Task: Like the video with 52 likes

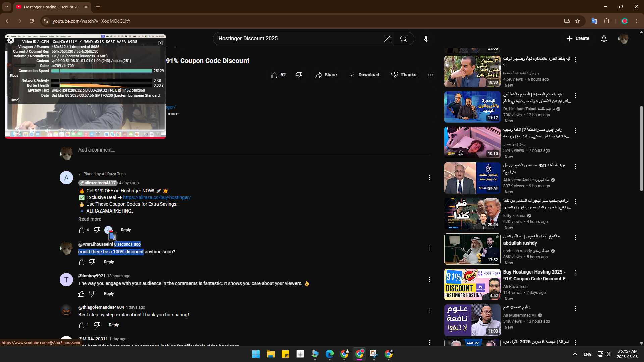Action: pyautogui.click(x=278, y=75)
